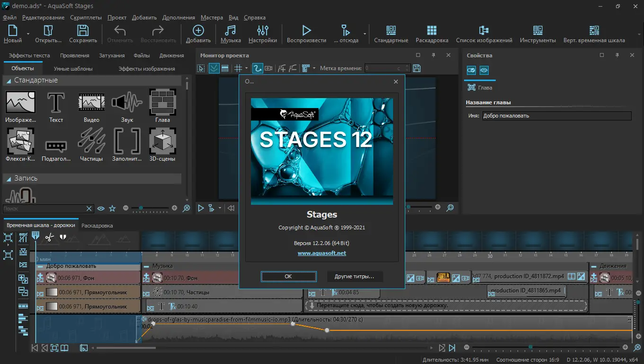644x364 pixels.
Task: Click the OK button in dialog
Action: pyautogui.click(x=288, y=276)
